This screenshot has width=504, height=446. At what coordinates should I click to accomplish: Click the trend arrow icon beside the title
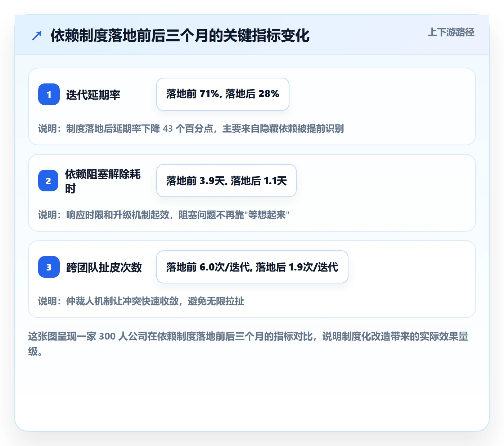coord(37,36)
